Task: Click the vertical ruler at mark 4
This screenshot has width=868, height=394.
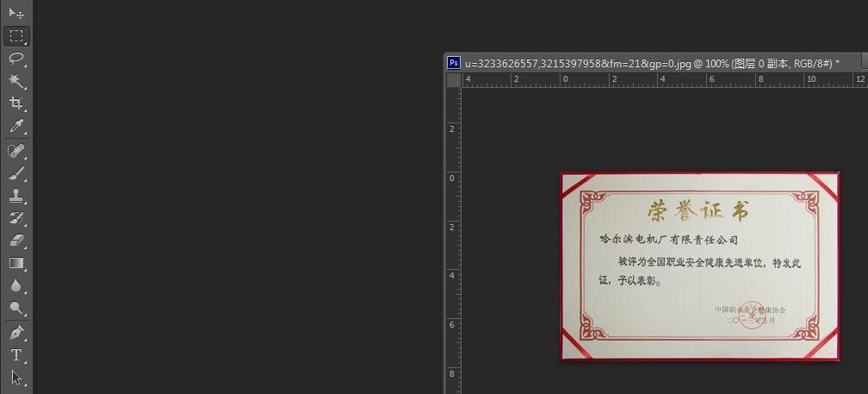Action: coord(452,275)
